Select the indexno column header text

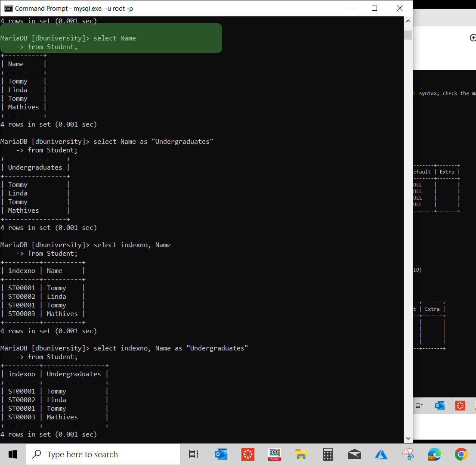[22, 270]
